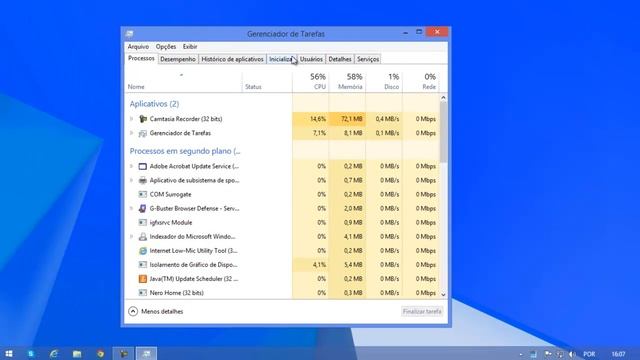Screen dimensions: 640x360
Task: Click the Task Manager taskbar button
Action: pyautogui.click(x=146, y=353)
